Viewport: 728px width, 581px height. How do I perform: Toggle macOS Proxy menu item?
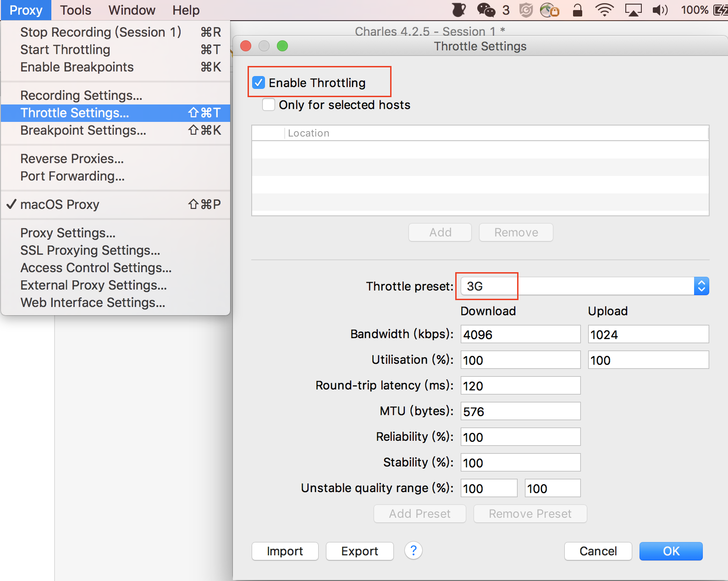[x=116, y=204]
